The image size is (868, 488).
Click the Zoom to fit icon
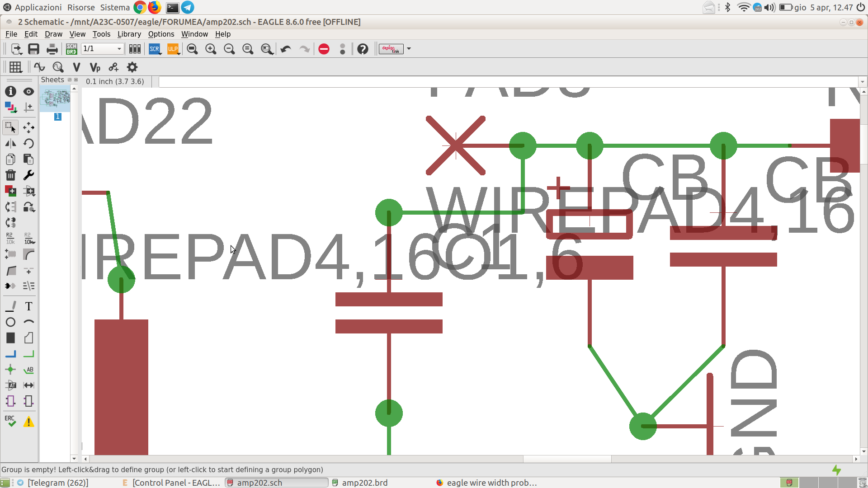click(x=192, y=49)
